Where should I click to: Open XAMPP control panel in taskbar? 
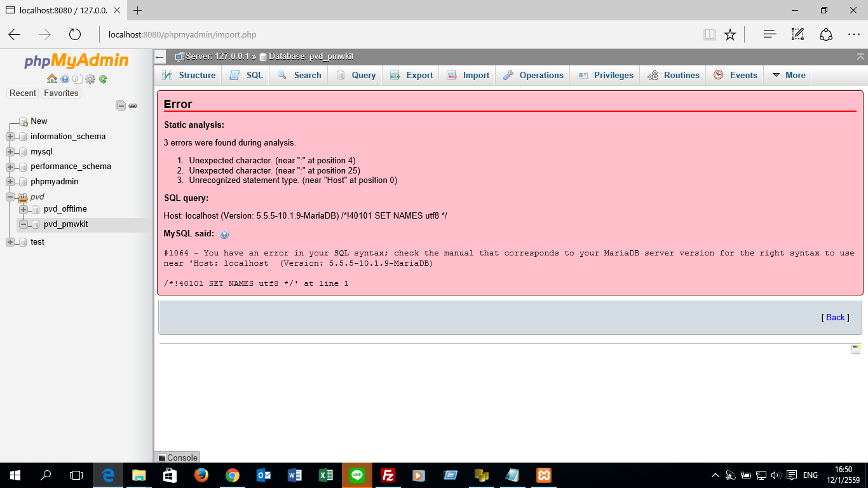coord(544,475)
